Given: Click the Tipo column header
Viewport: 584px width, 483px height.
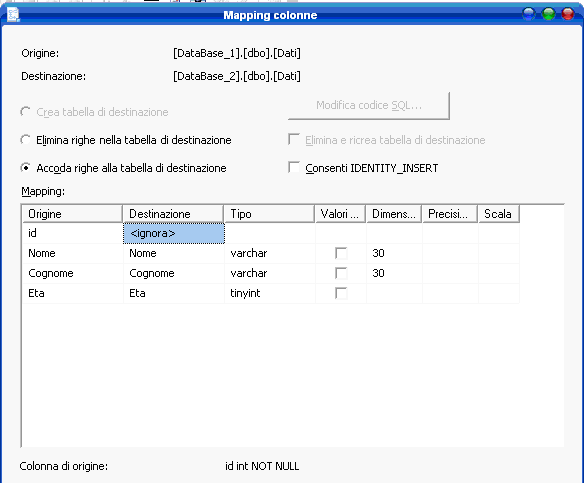Looking at the screenshot, I should click(269, 214).
